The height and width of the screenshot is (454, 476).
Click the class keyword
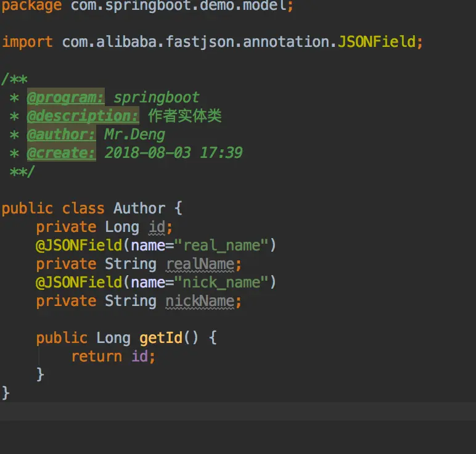[x=83, y=208]
